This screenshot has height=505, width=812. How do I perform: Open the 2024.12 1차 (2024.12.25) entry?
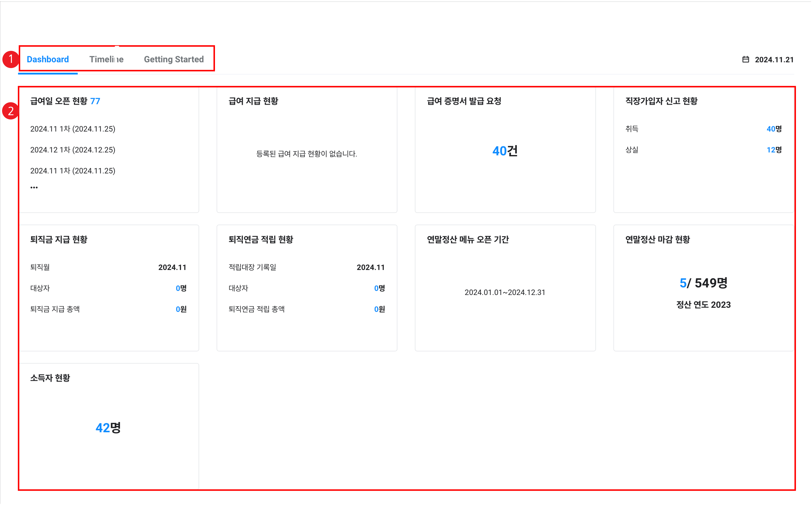[x=73, y=150]
